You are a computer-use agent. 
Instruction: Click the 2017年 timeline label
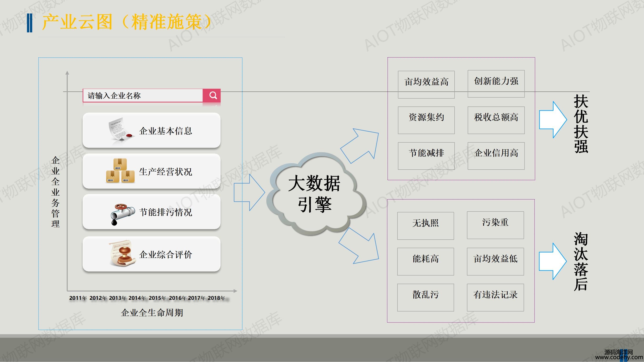[197, 298]
